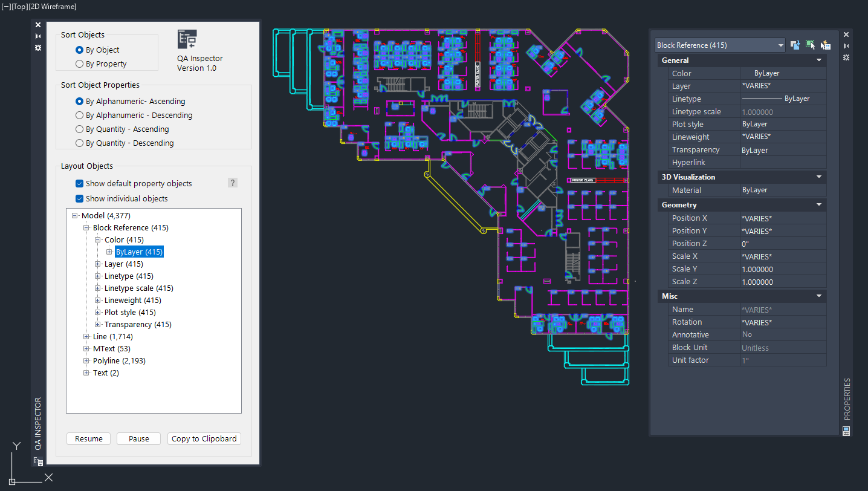Screen dimensions: 868x491
Task: Click the Color property value ByLayer
Action: point(783,74)
